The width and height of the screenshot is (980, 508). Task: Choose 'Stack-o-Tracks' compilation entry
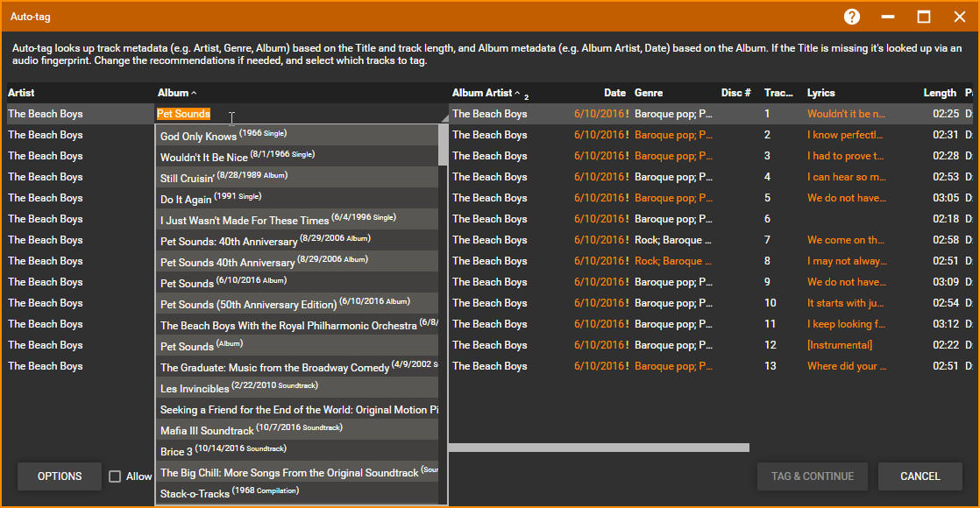pyautogui.click(x=195, y=494)
